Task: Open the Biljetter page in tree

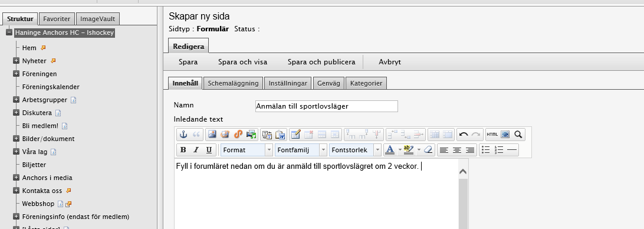Action: (34, 165)
